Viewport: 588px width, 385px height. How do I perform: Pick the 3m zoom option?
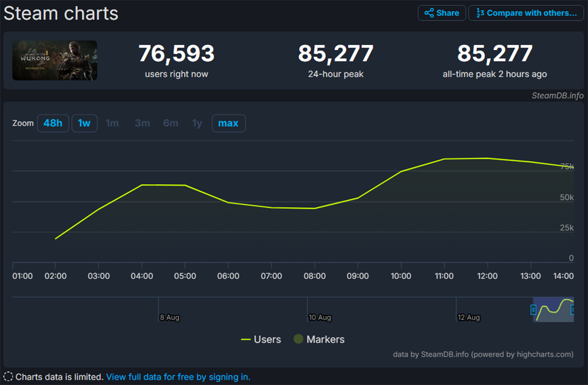click(x=142, y=123)
